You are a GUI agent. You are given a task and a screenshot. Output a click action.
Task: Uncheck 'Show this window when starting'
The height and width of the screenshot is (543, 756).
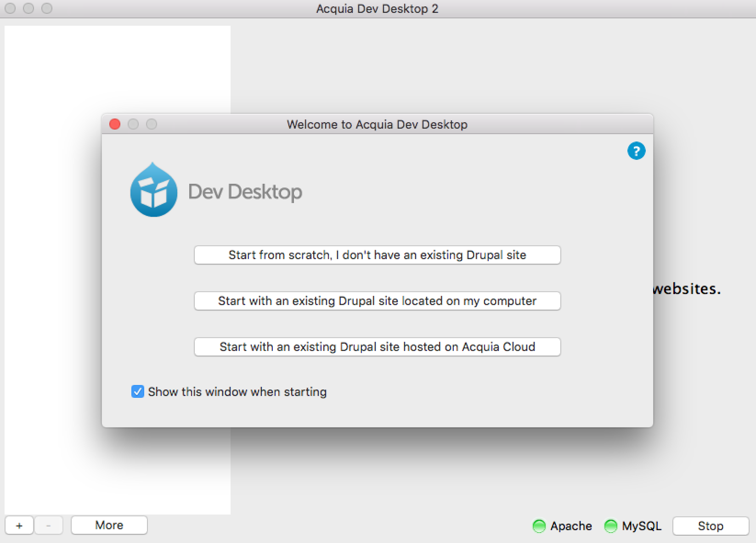[x=137, y=391]
